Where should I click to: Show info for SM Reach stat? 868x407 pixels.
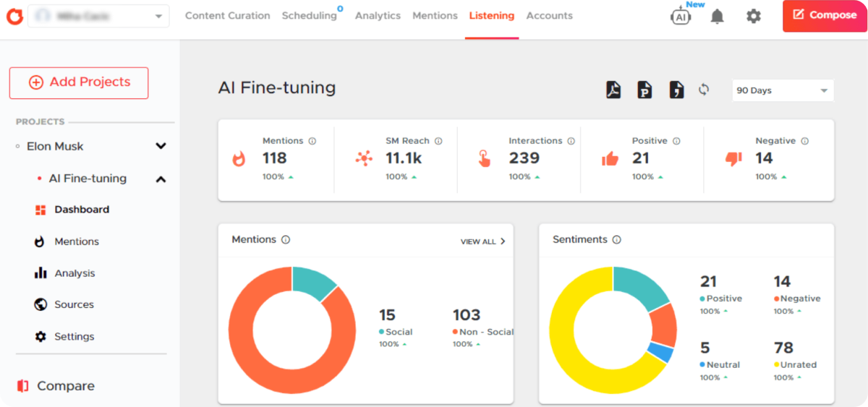(x=438, y=141)
